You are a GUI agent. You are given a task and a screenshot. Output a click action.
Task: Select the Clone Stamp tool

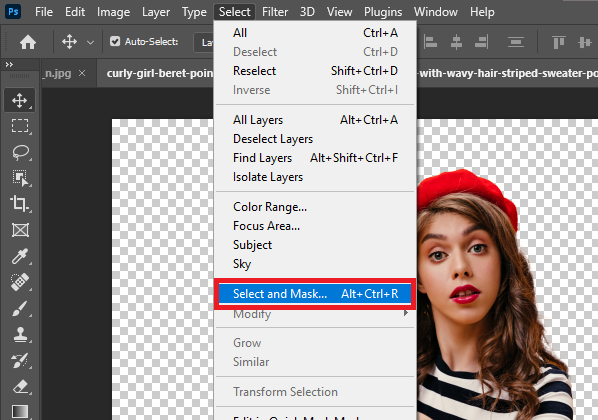click(20, 335)
